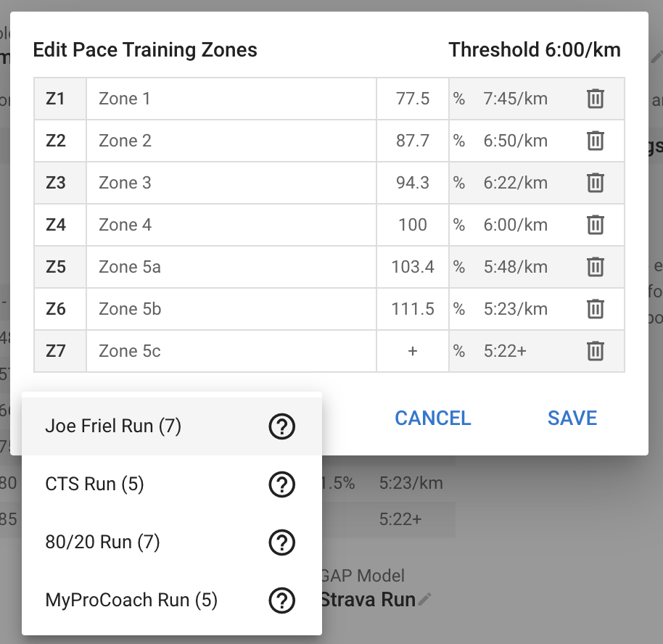Screen dimensions: 663x644
Task: Open MyProCoach Run help icon
Action: click(282, 600)
